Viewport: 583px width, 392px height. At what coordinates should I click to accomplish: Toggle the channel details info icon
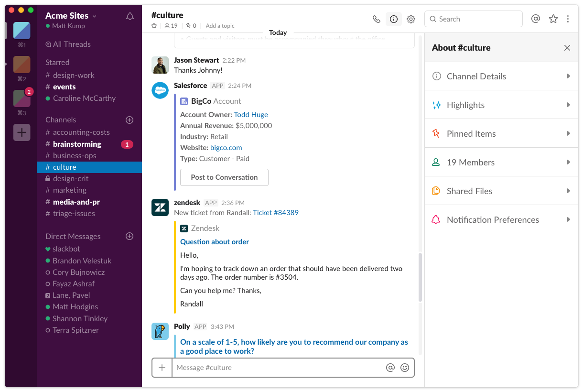click(x=393, y=19)
